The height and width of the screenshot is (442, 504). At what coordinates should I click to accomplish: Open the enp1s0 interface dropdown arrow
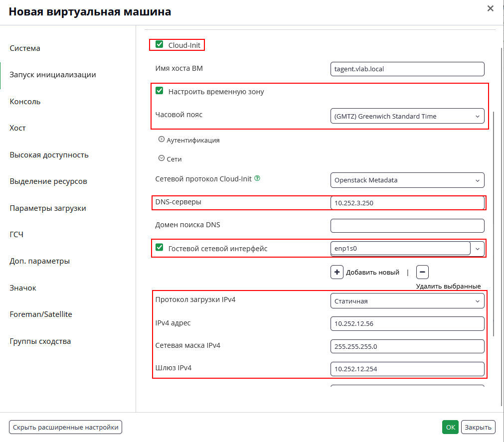[478, 249]
